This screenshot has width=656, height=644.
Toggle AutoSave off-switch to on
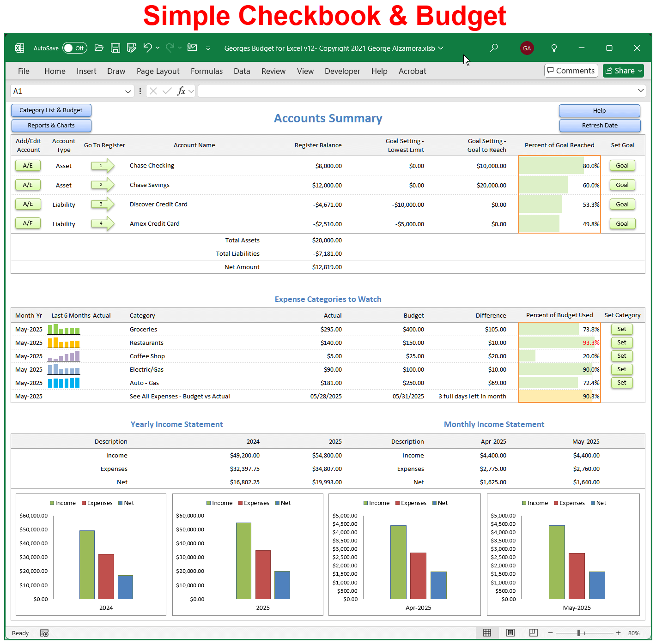[x=74, y=48]
